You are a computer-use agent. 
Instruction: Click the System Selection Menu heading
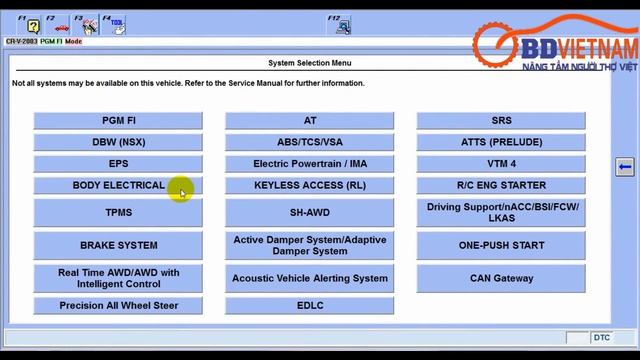[x=309, y=63]
